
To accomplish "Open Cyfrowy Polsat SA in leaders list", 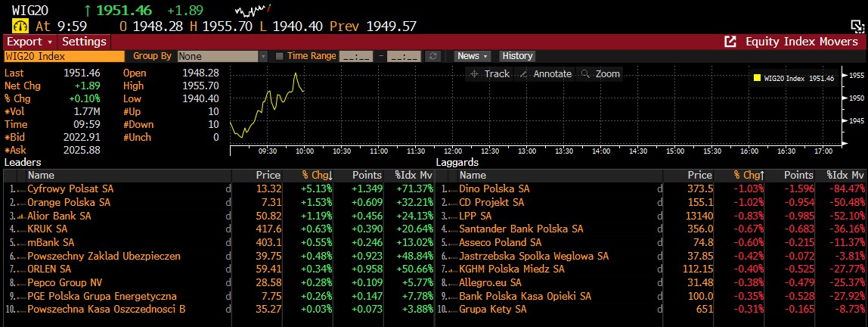I will [70, 188].
